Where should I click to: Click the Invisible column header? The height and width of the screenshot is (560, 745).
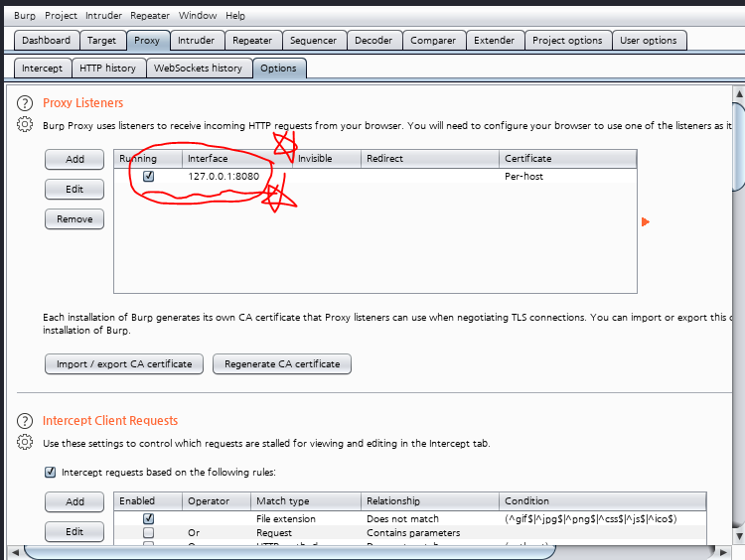(327, 159)
